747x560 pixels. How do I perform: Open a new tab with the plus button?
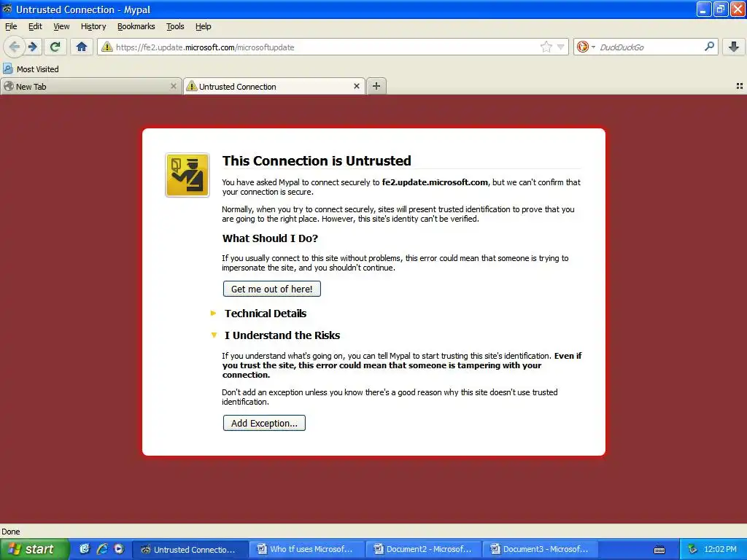[376, 86]
